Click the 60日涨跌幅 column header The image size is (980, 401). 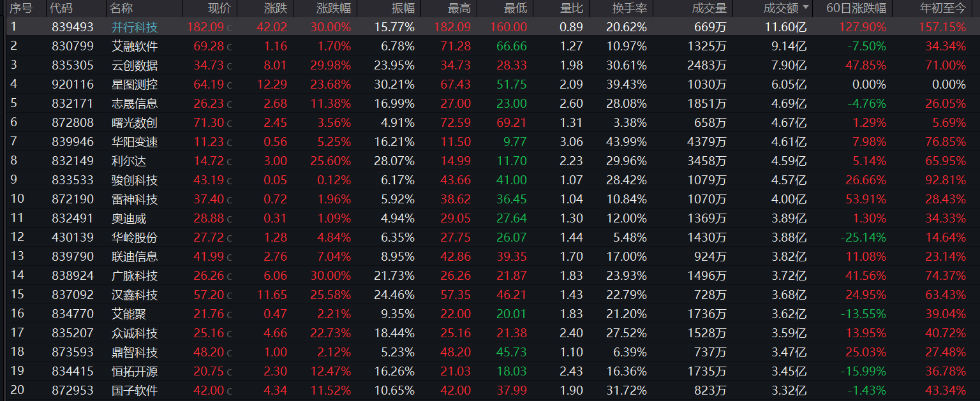pyautogui.click(x=856, y=8)
